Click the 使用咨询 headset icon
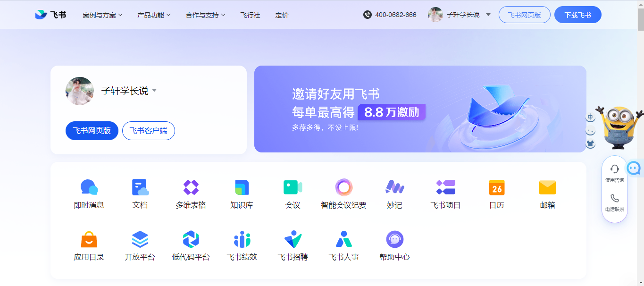 tap(615, 169)
